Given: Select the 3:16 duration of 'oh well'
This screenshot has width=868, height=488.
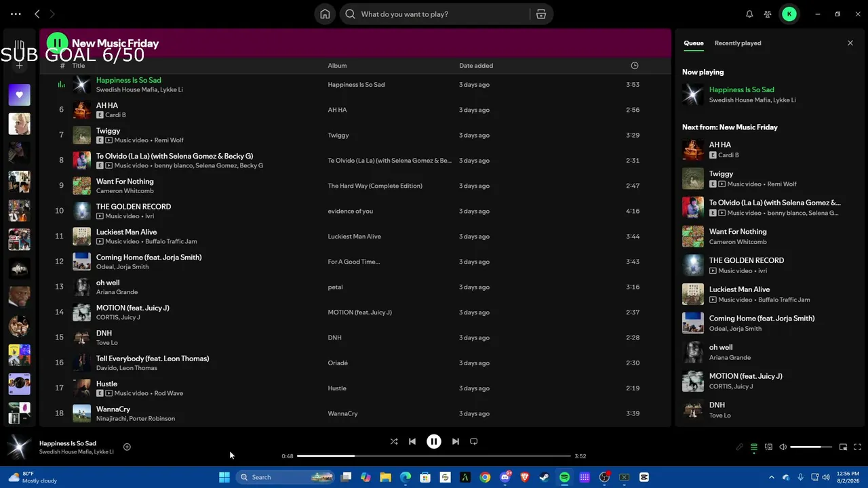Looking at the screenshot, I should tap(633, 287).
